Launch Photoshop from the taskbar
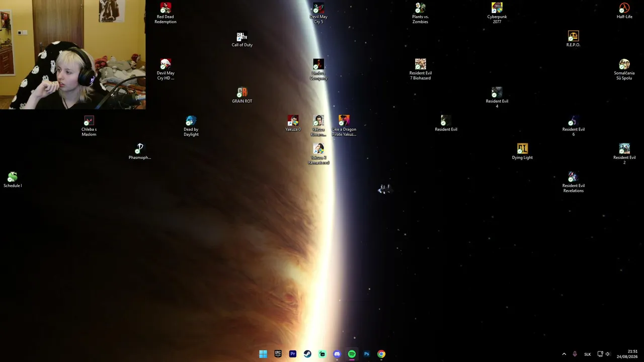644x362 pixels. tap(367, 354)
